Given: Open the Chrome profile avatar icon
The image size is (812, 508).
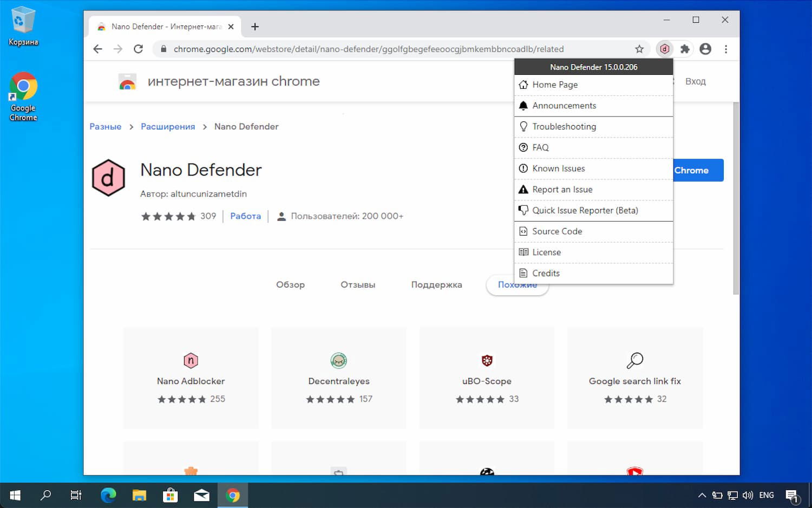Looking at the screenshot, I should click(x=705, y=49).
